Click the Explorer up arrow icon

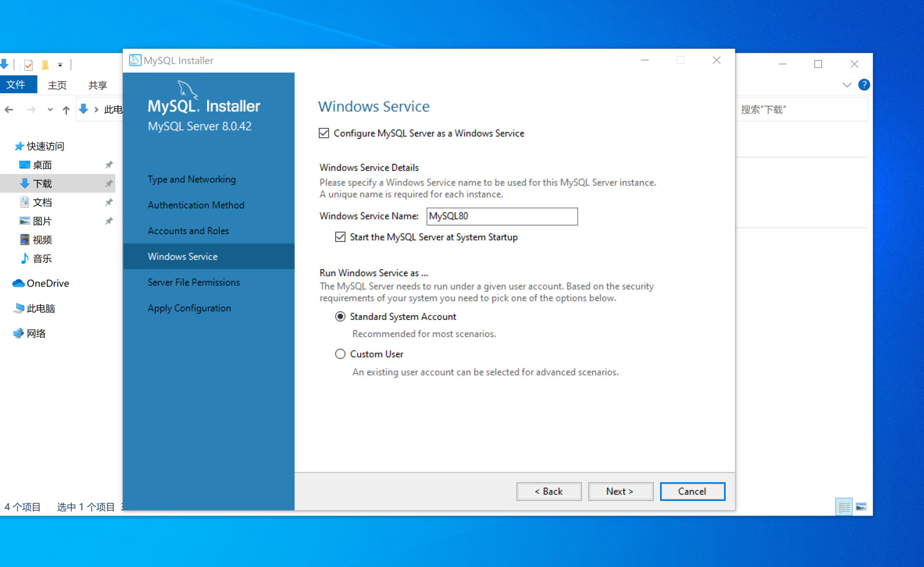[66, 110]
